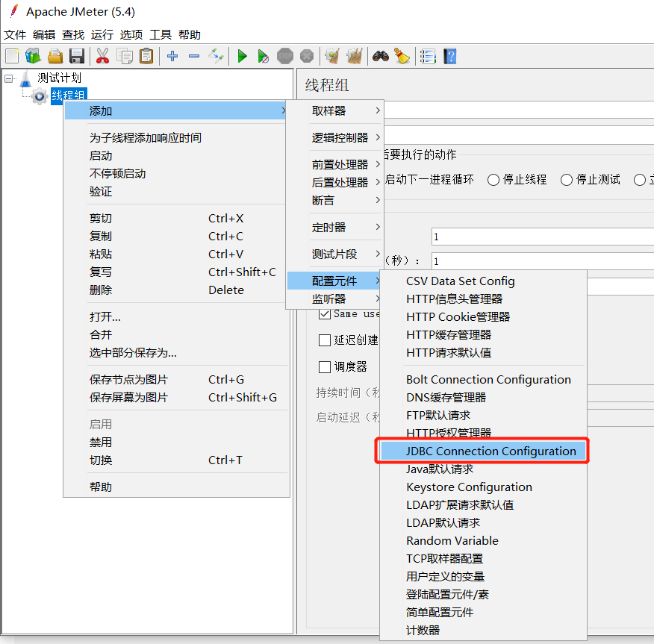The height and width of the screenshot is (644, 654).
Task: Click 为子线程添加响应时间 in context menu
Action: [176, 137]
